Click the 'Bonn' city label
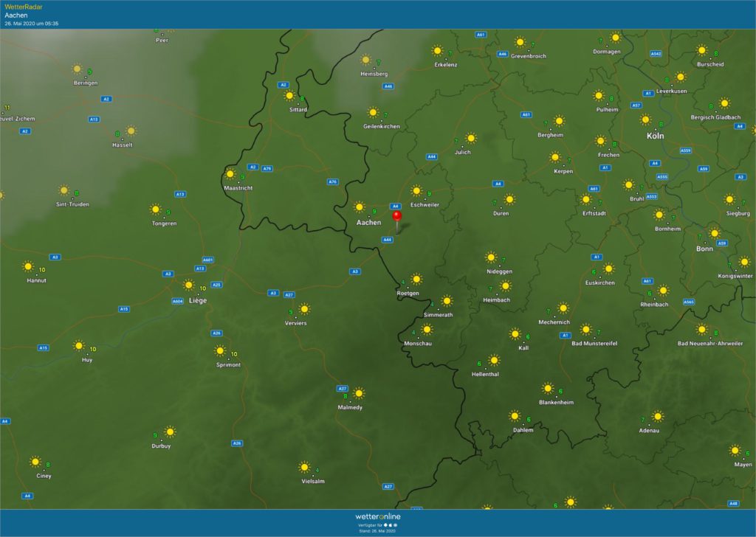 click(x=704, y=249)
